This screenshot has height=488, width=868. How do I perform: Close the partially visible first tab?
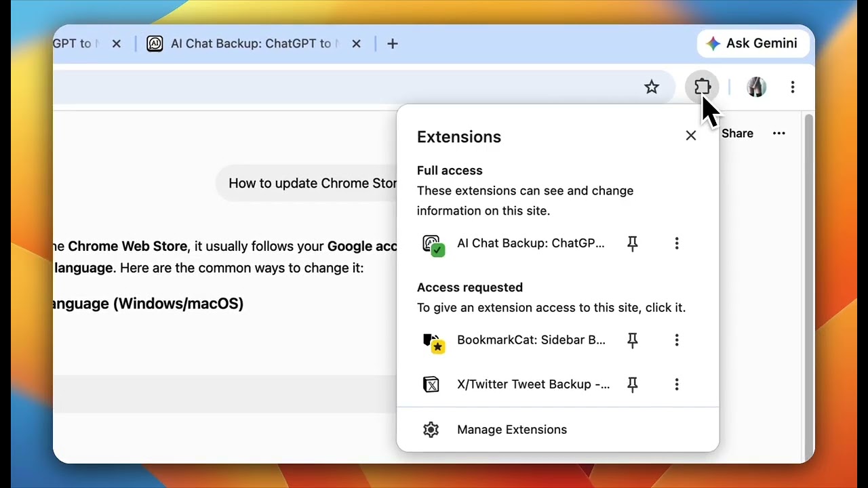tap(116, 43)
